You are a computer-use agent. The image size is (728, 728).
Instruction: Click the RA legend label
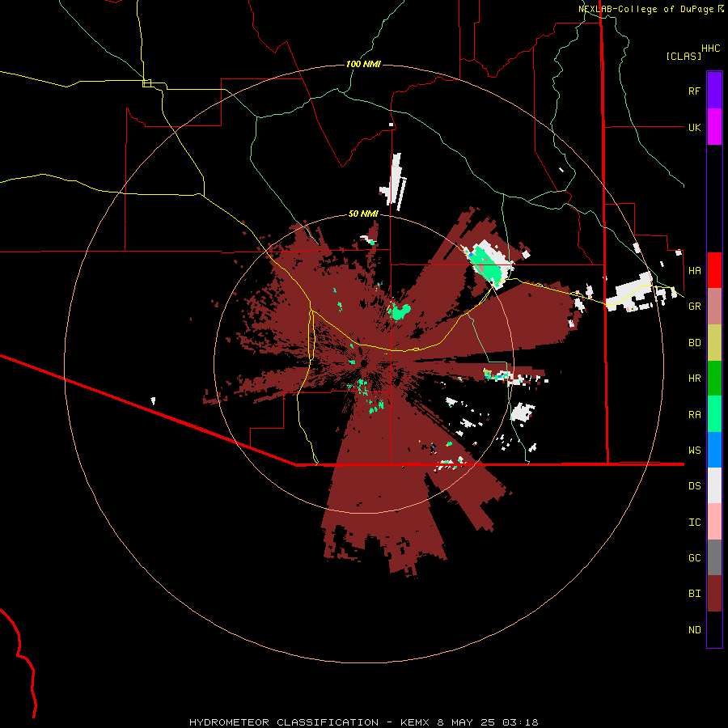[x=695, y=415]
